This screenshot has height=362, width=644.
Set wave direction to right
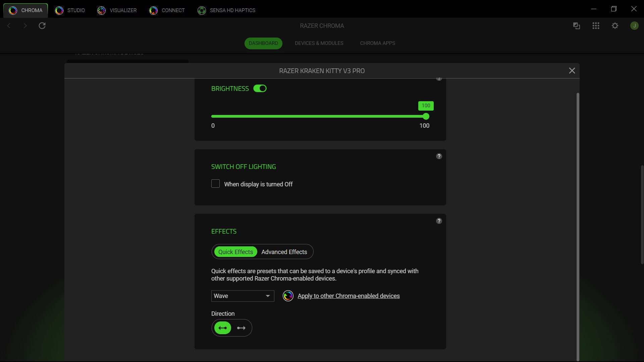click(241, 328)
